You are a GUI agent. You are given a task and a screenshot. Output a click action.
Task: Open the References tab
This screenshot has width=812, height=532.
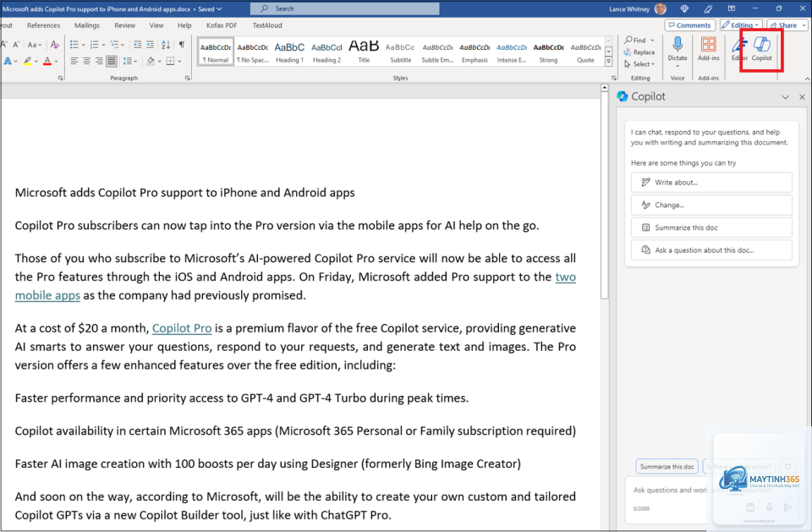(43, 25)
